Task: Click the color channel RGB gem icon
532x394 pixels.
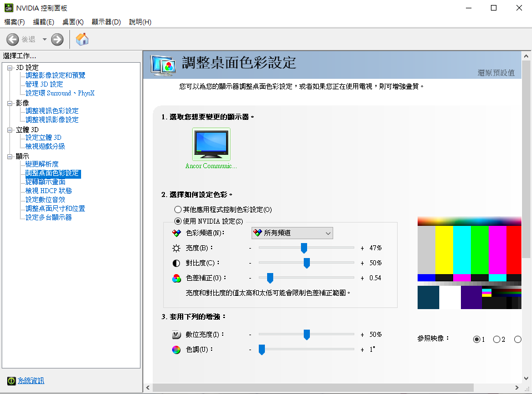Action: [x=177, y=233]
